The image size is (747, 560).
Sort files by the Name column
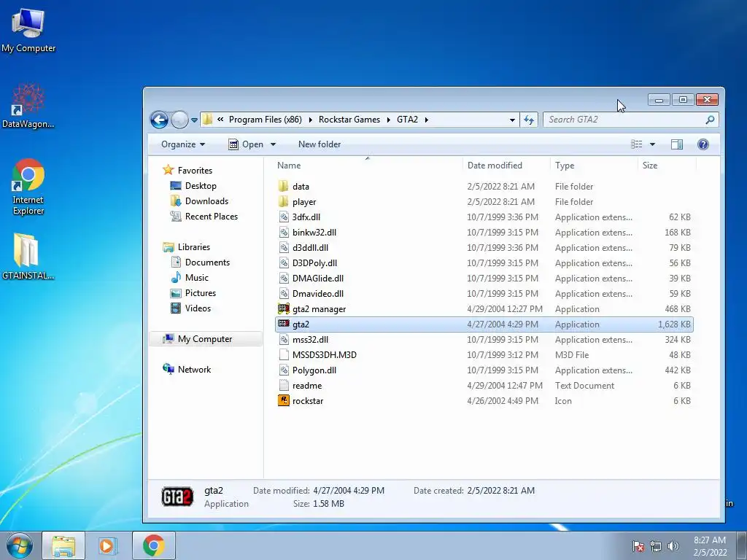[x=368, y=166]
